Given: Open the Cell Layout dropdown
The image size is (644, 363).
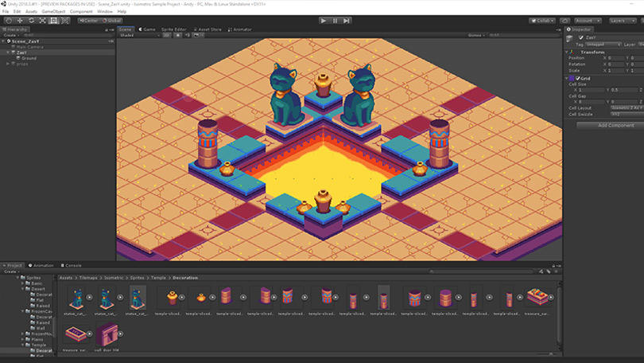Looking at the screenshot, I should [x=627, y=107].
